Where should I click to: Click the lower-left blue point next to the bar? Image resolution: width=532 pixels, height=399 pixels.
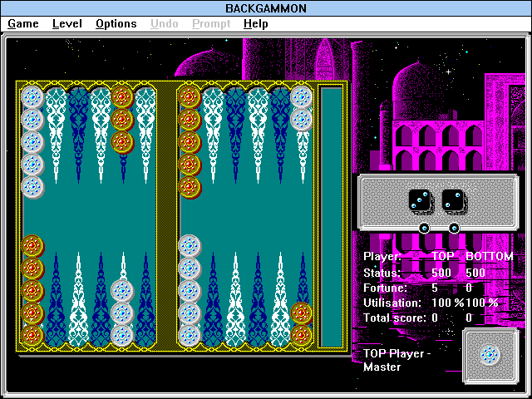click(x=145, y=298)
